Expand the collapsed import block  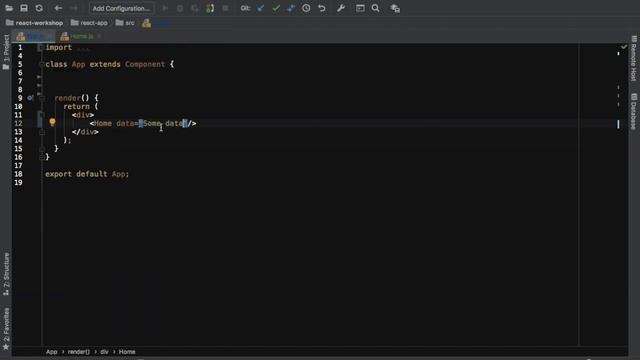[40, 48]
